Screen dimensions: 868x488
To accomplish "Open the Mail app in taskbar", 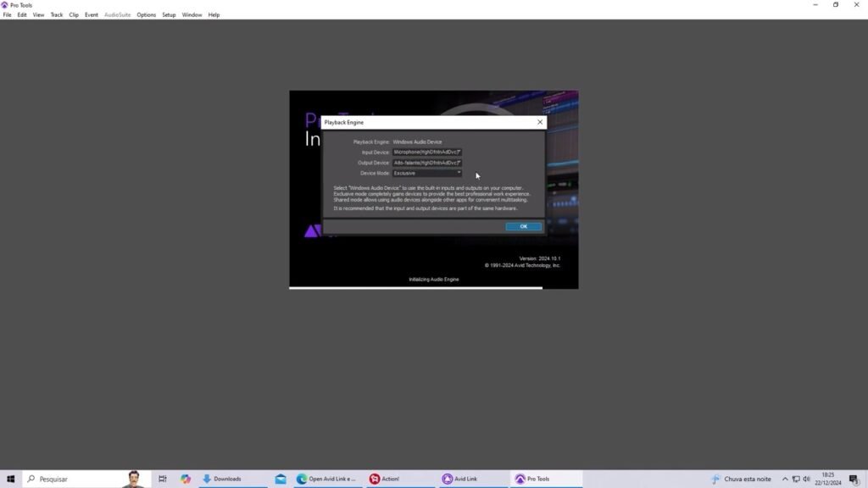I will tap(281, 479).
